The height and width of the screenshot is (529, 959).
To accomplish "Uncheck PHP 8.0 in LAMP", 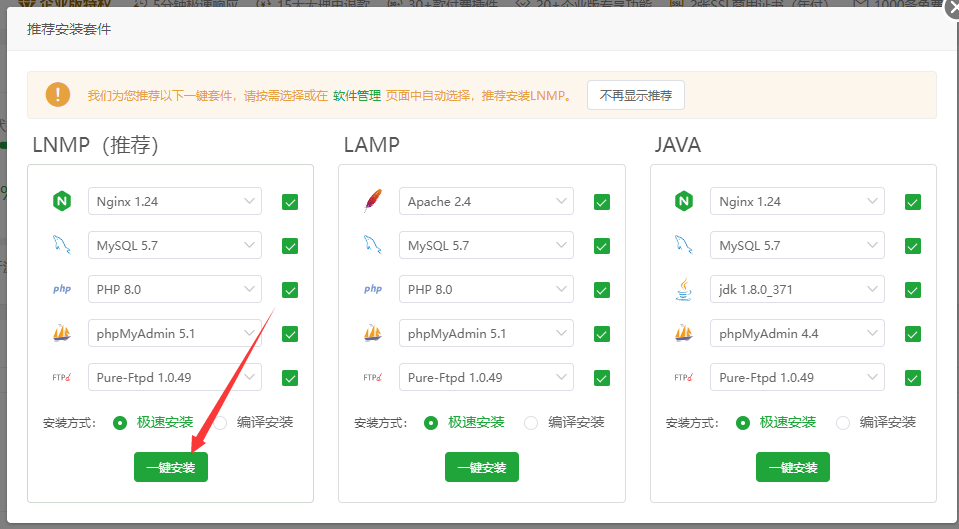I will click(602, 290).
